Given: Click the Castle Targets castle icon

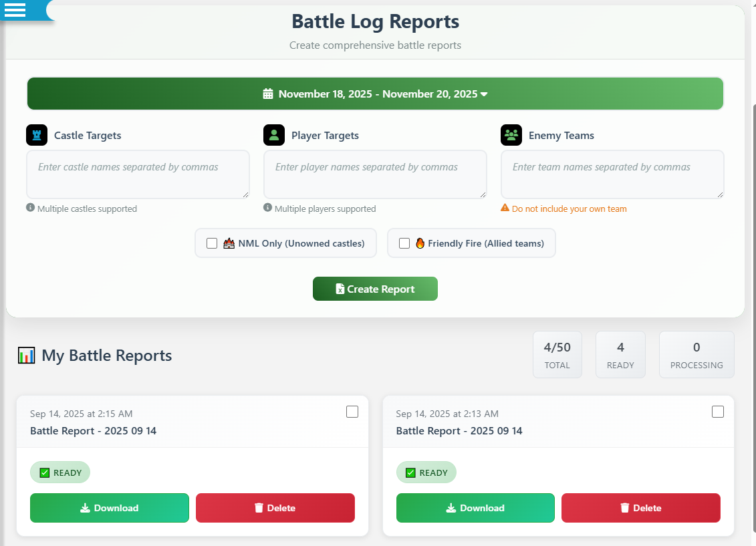Looking at the screenshot, I should pos(36,135).
